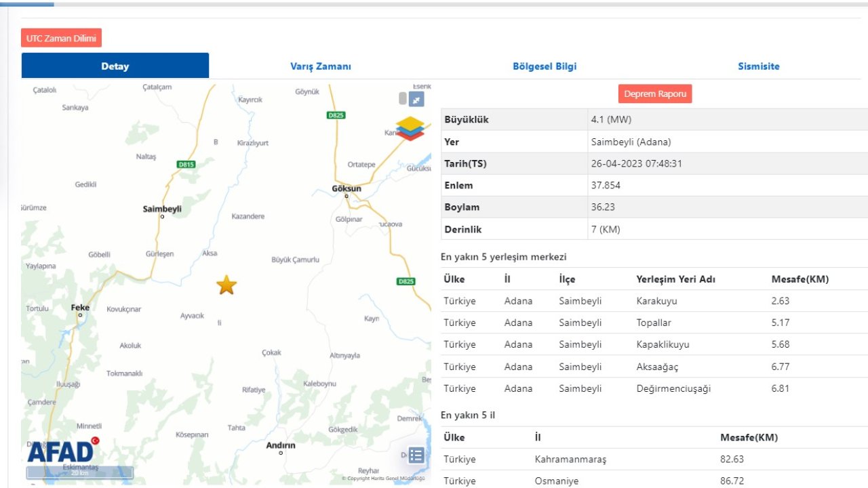Open the Bölgesel Bilgi tab
Image resolution: width=868 pixels, height=488 pixels.
545,66
